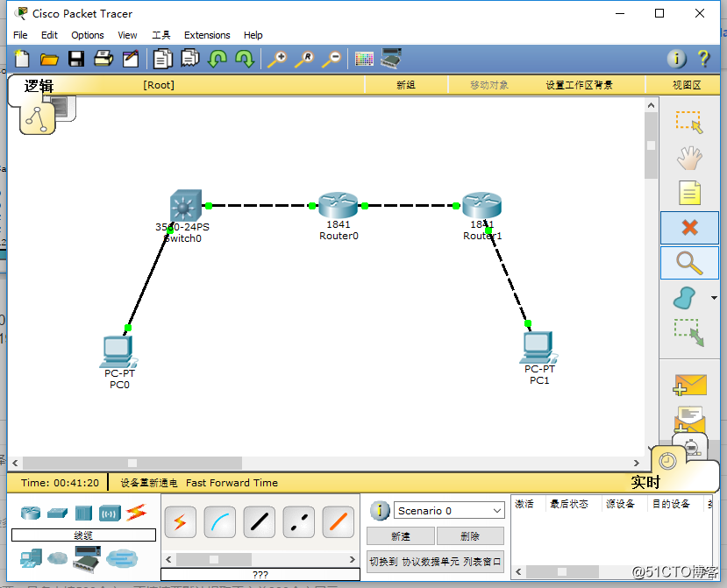Image resolution: width=727 pixels, height=588 pixels.
Task: Click the Network Information icon
Action: tap(676, 59)
